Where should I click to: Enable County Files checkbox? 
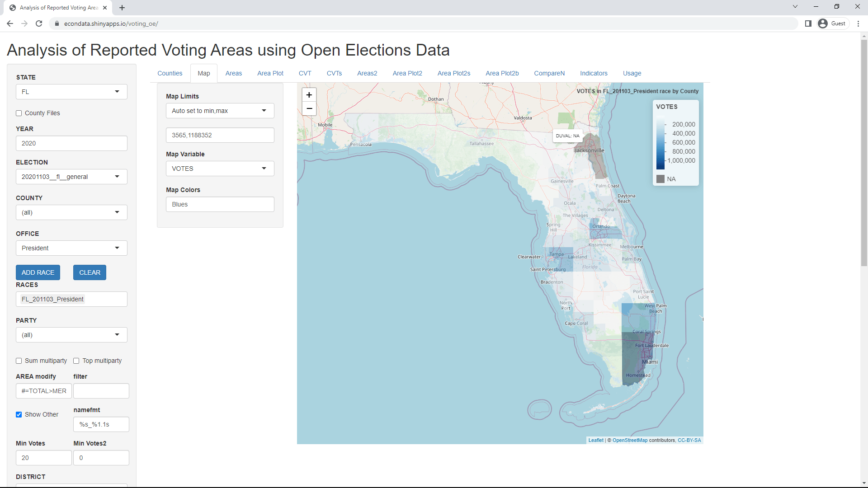click(x=19, y=113)
